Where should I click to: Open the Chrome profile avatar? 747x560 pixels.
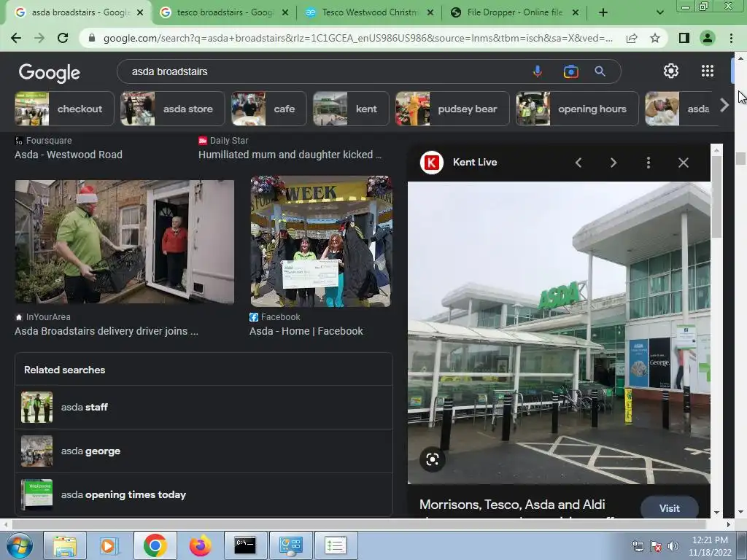pos(708,38)
